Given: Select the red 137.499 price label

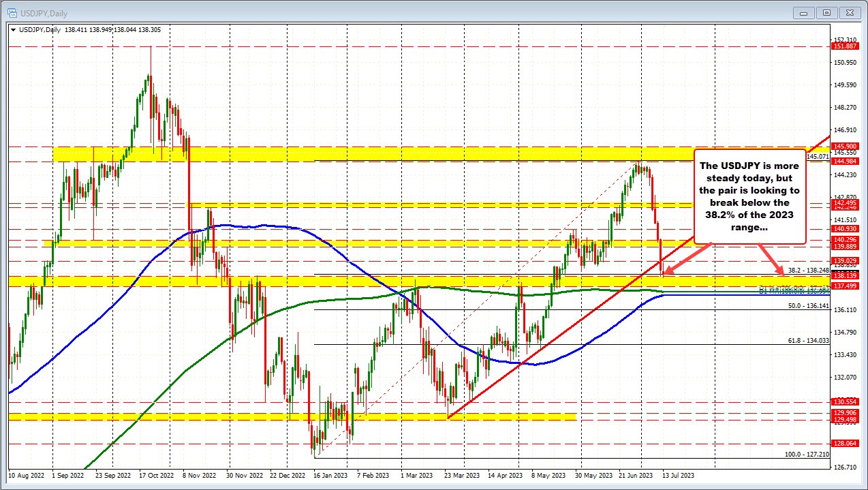Looking at the screenshot, I should tap(845, 286).
